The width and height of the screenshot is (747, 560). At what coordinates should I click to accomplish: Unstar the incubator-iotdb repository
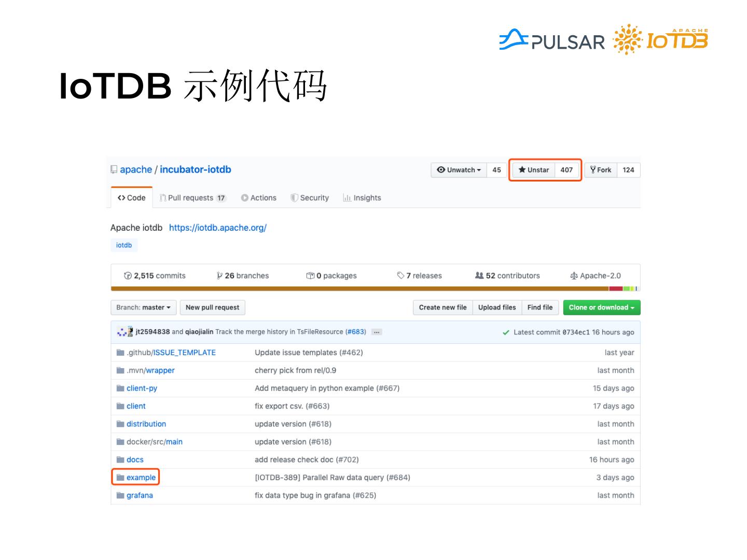coord(534,170)
